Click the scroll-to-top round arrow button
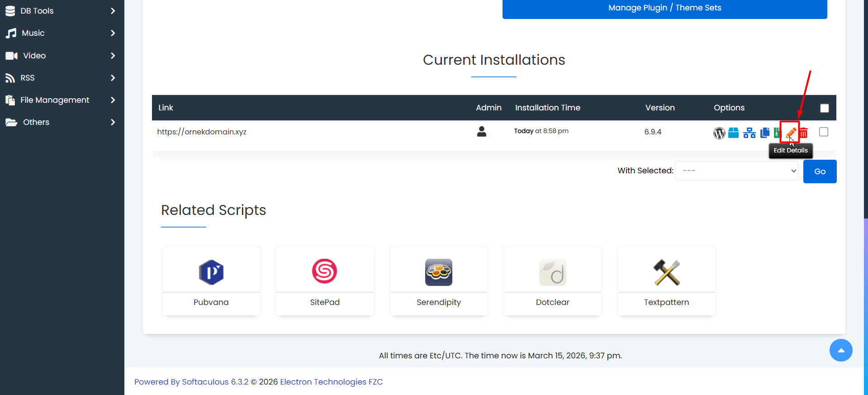This screenshot has height=395, width=868. pyautogui.click(x=840, y=350)
